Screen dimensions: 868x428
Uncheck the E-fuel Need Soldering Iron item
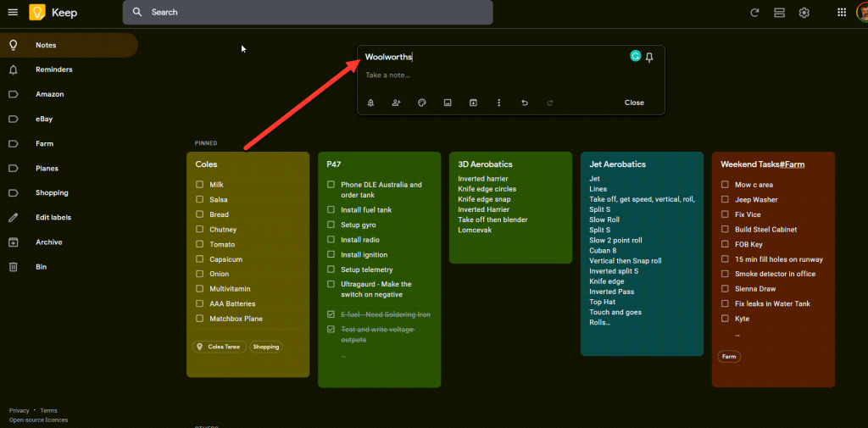(331, 314)
